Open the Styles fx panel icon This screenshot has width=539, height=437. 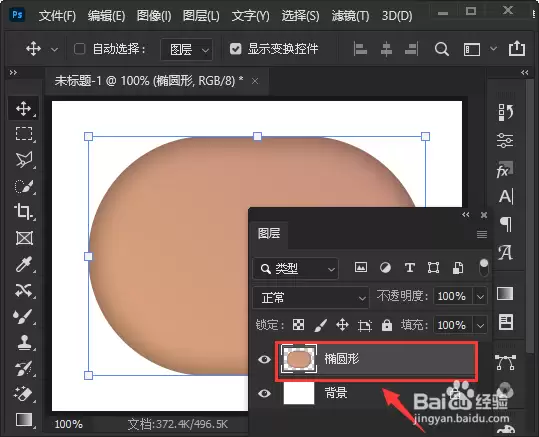505,170
